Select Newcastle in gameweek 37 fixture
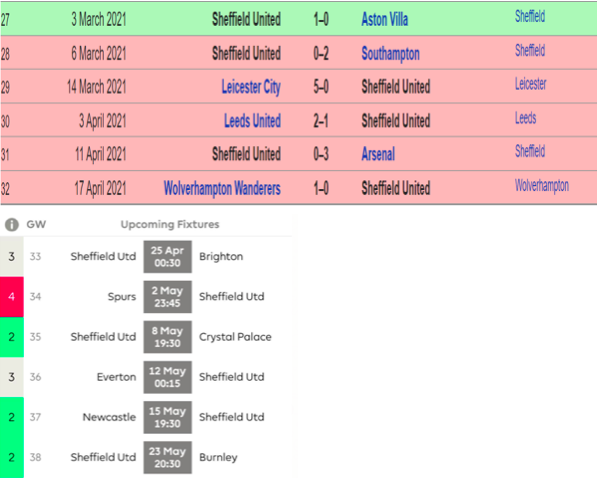This screenshot has width=599, height=480. [109, 417]
